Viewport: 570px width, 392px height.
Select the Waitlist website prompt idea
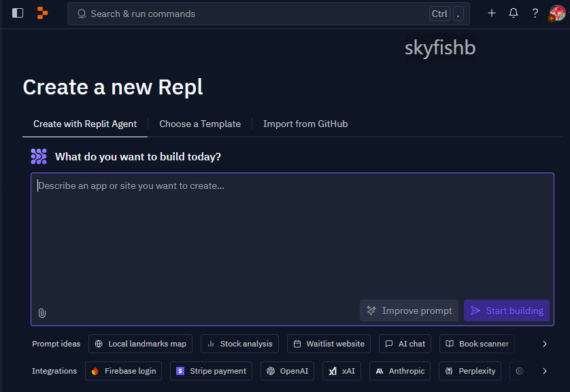[329, 344]
